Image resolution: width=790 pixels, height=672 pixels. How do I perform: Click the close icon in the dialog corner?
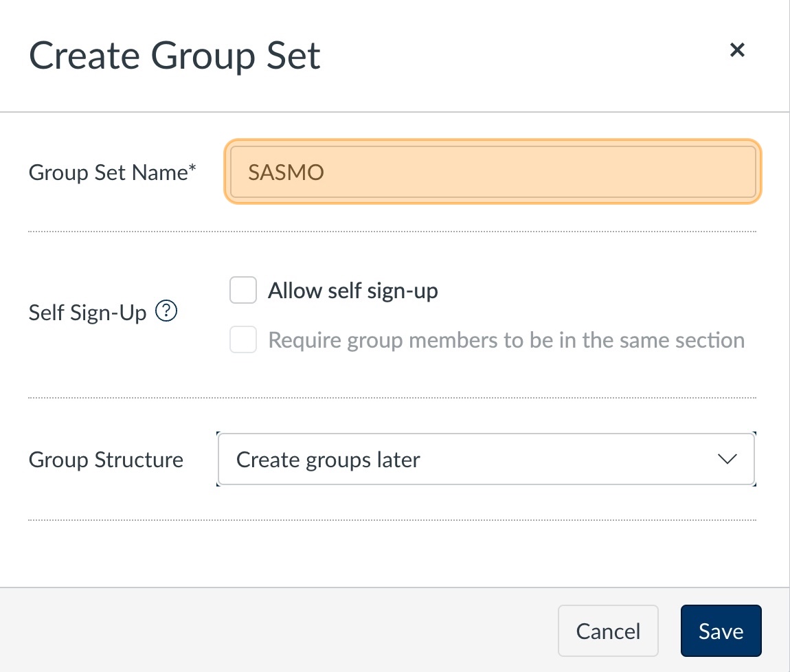point(737,49)
